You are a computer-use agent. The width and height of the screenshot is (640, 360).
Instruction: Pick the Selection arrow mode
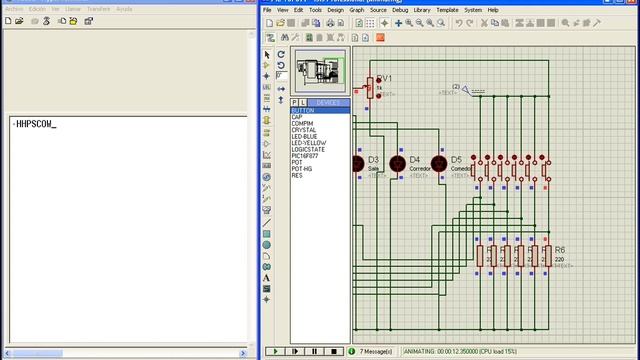coord(267,54)
